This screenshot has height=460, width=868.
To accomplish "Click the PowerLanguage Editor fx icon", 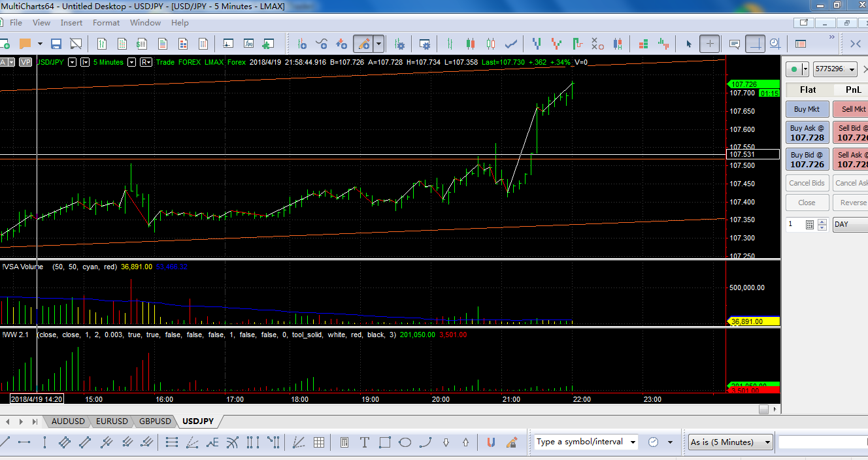I will coord(249,44).
